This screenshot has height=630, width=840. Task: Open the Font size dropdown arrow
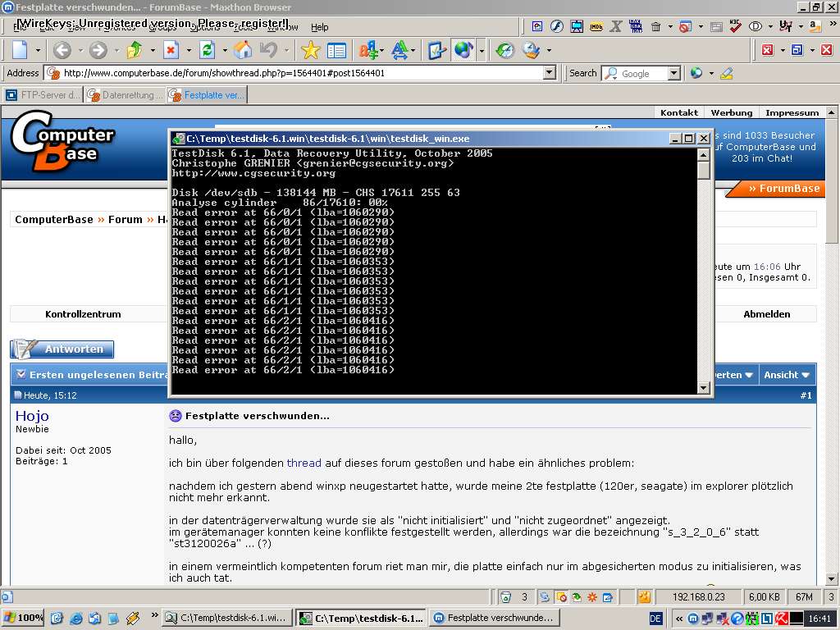click(x=413, y=50)
